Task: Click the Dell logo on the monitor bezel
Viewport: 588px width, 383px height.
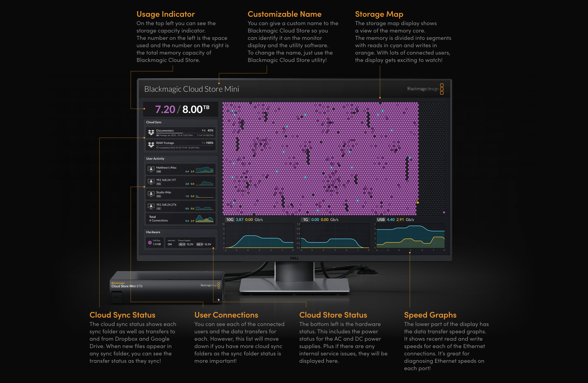Action: [x=294, y=258]
